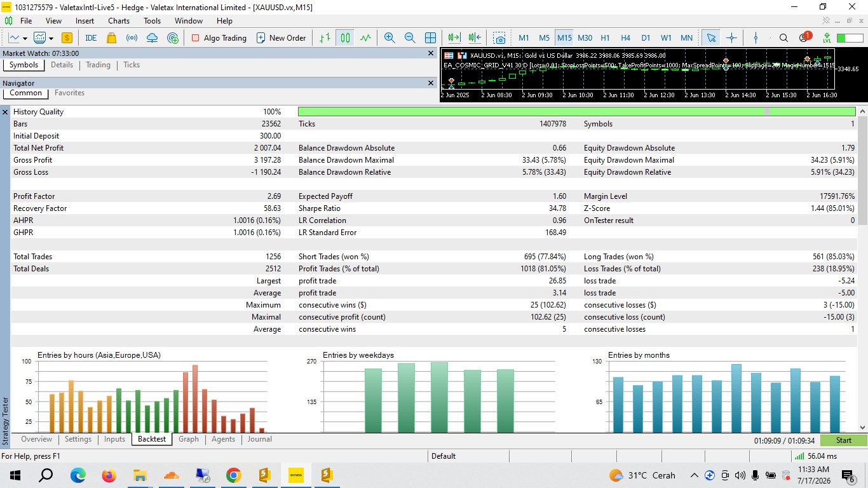Open the second toolbar chart dropdown arrow
The width and height of the screenshot is (868, 488).
tap(51, 38)
